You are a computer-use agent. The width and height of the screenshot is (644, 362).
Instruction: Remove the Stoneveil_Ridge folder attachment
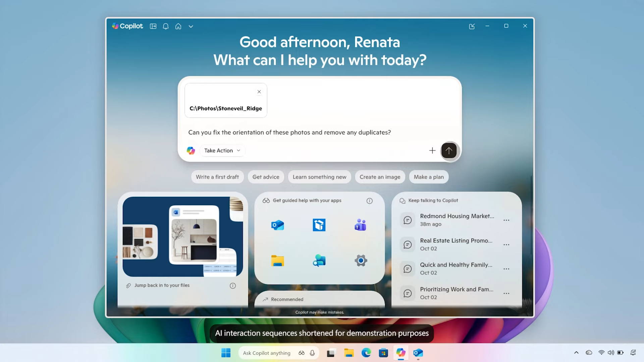tap(259, 92)
